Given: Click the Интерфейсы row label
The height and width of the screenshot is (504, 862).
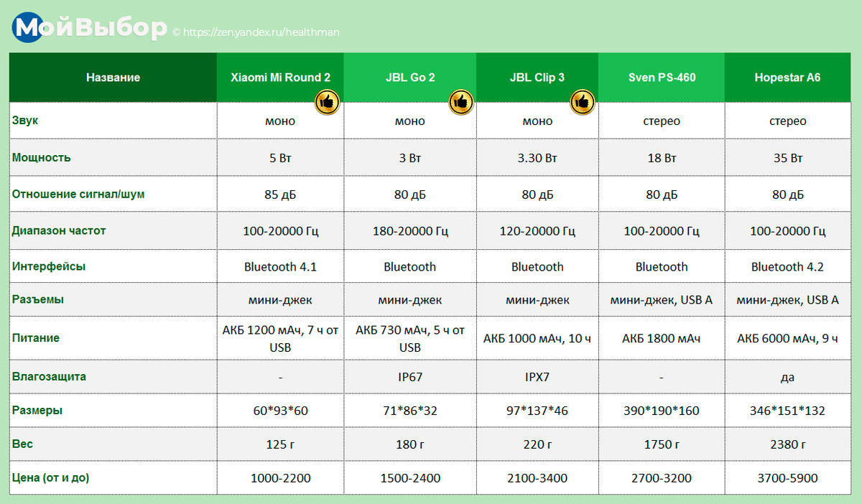Looking at the screenshot, I should (49, 266).
